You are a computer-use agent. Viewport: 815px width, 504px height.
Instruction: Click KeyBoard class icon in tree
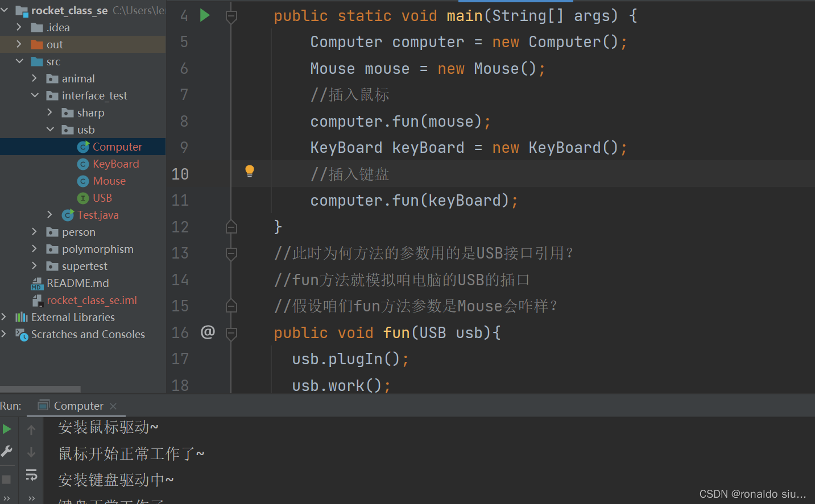83,164
